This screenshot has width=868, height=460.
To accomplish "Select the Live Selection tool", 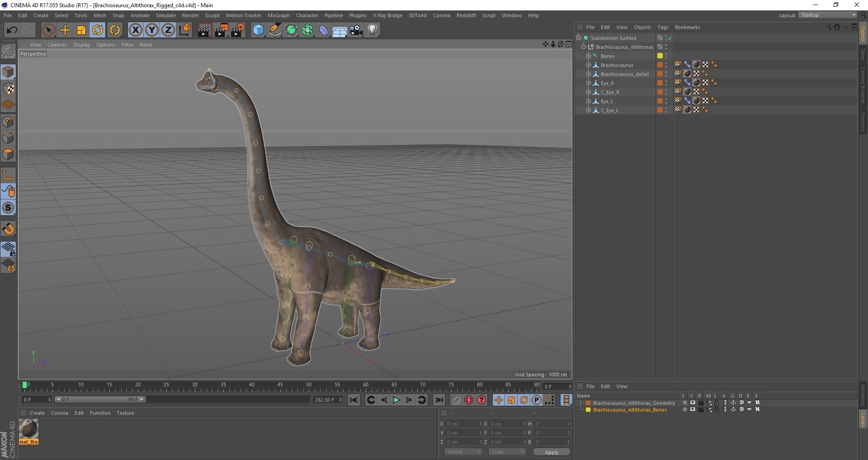I will click(x=48, y=30).
